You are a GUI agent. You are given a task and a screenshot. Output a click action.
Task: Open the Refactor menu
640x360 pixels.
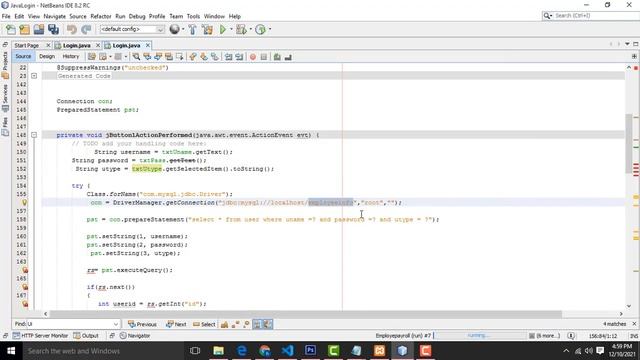(101, 16)
